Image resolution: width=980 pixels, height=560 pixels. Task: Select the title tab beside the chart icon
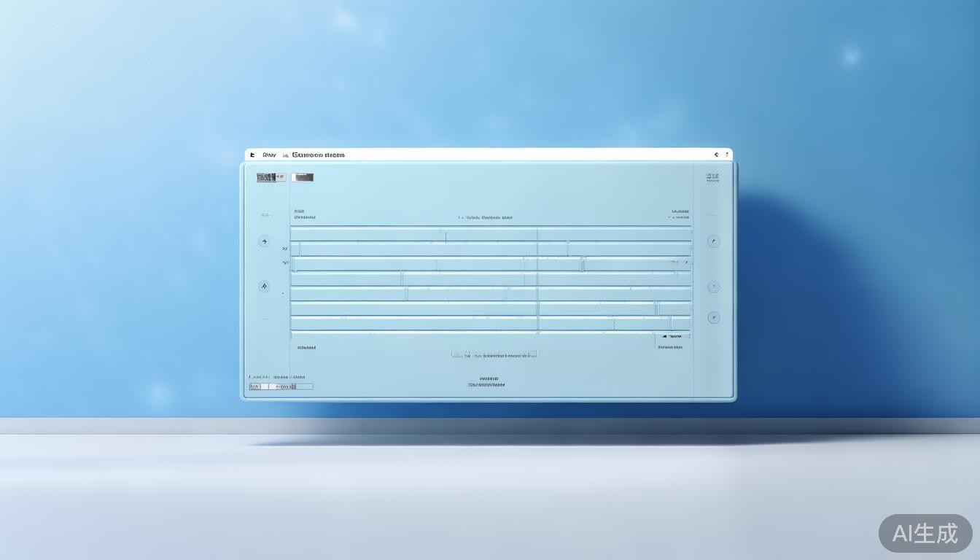coord(318,155)
